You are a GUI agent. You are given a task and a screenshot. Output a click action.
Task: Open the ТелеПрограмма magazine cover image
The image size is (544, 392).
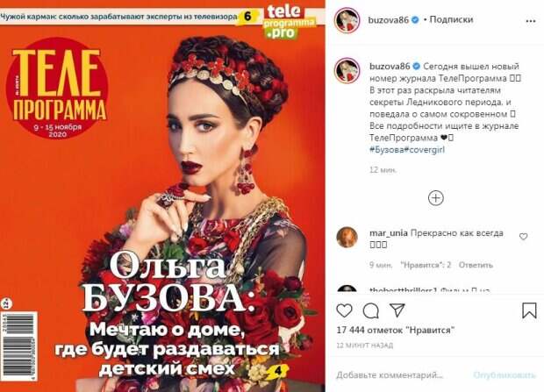[x=162, y=196]
